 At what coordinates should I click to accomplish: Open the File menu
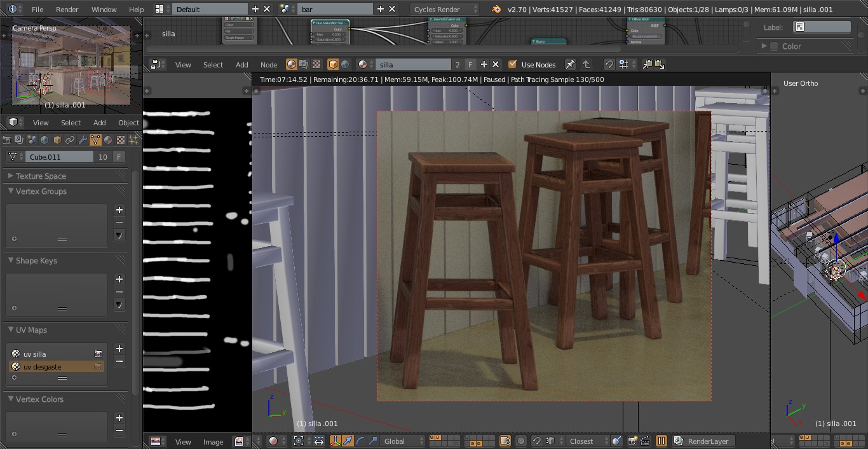37,9
